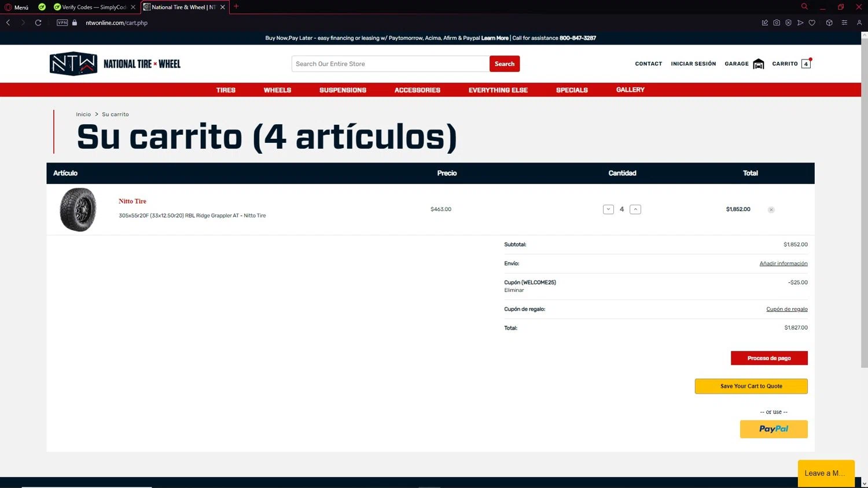
Task: Close the National Tire & Wheel tab
Action: click(223, 7)
